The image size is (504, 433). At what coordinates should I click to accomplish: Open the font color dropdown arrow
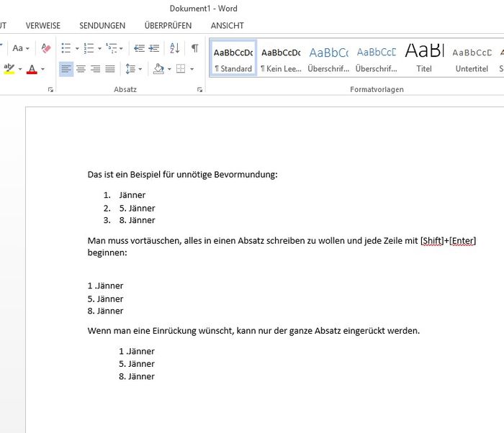point(42,69)
